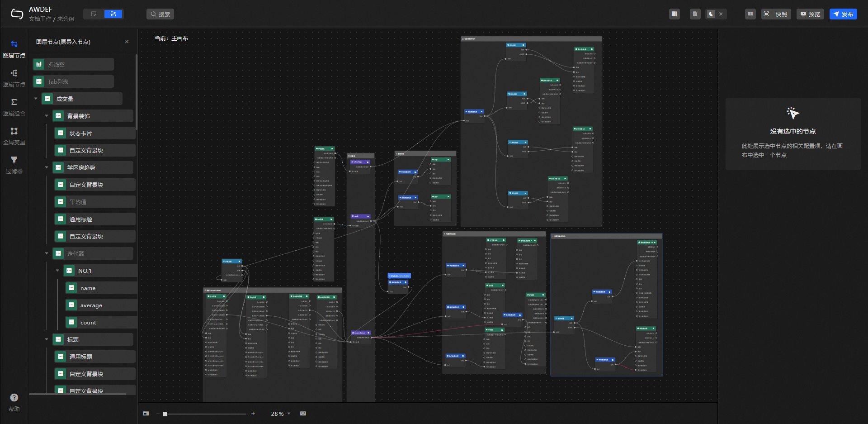Open the 过滤器 filter tab
Viewport: 868px width, 424px height.
tap(14, 165)
